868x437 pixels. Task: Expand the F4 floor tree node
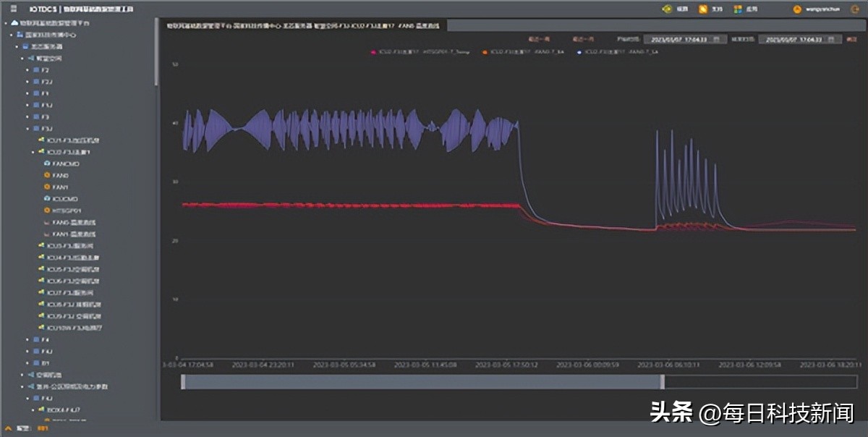click(27, 339)
